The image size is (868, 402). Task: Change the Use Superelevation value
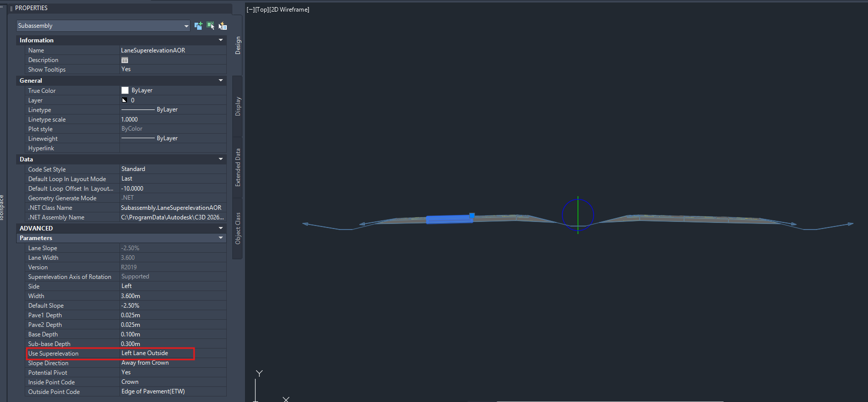[x=173, y=353]
